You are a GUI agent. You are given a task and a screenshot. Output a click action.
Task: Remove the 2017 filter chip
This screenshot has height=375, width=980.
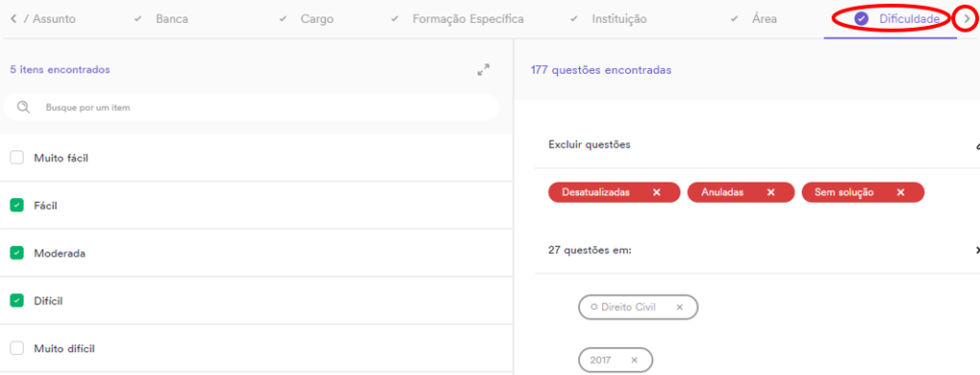(635, 360)
